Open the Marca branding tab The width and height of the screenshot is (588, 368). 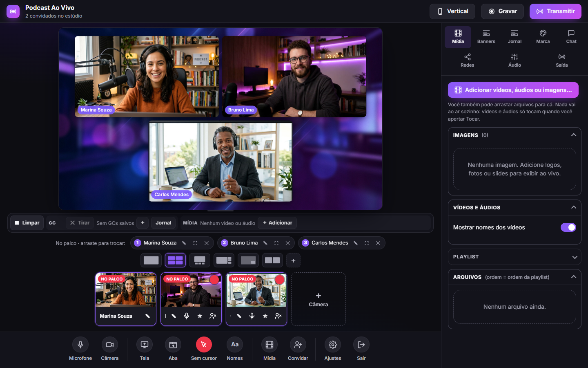[x=543, y=37]
